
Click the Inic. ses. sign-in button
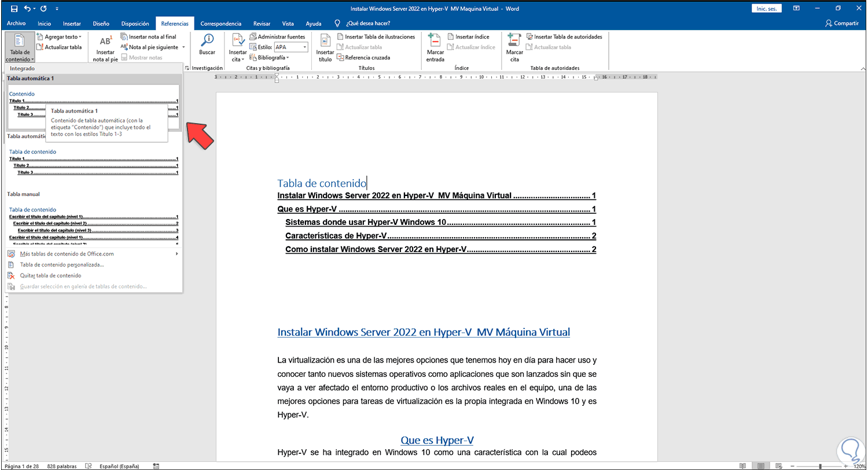point(767,9)
